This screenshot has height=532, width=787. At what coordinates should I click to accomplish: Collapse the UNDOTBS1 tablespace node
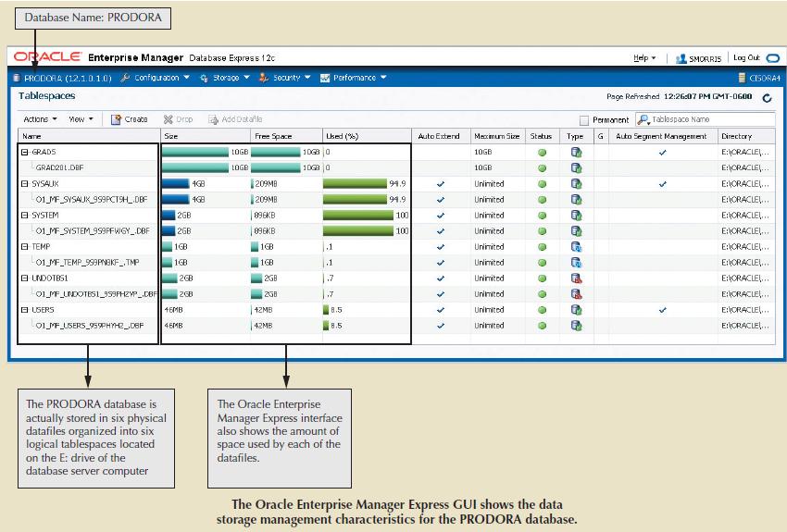tap(25, 278)
